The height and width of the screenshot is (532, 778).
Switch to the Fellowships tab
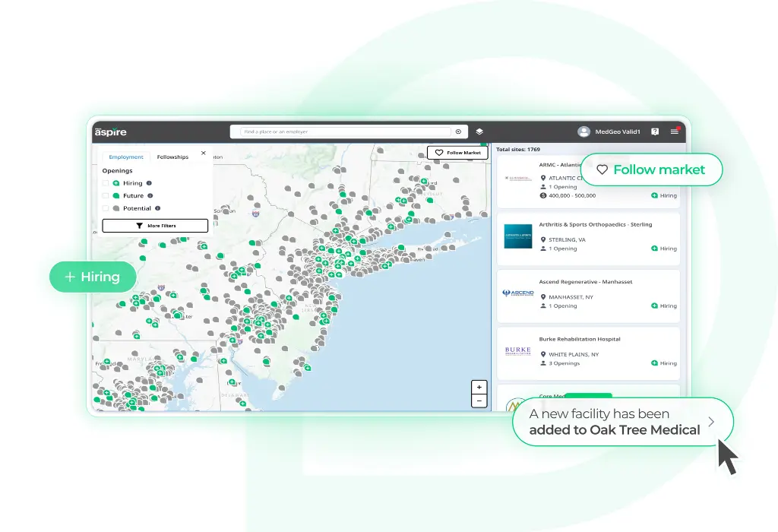(172, 157)
